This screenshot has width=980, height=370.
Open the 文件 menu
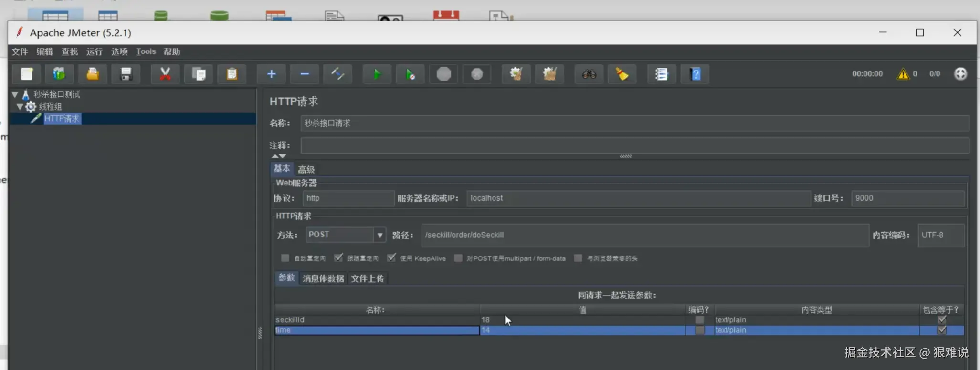tap(20, 51)
